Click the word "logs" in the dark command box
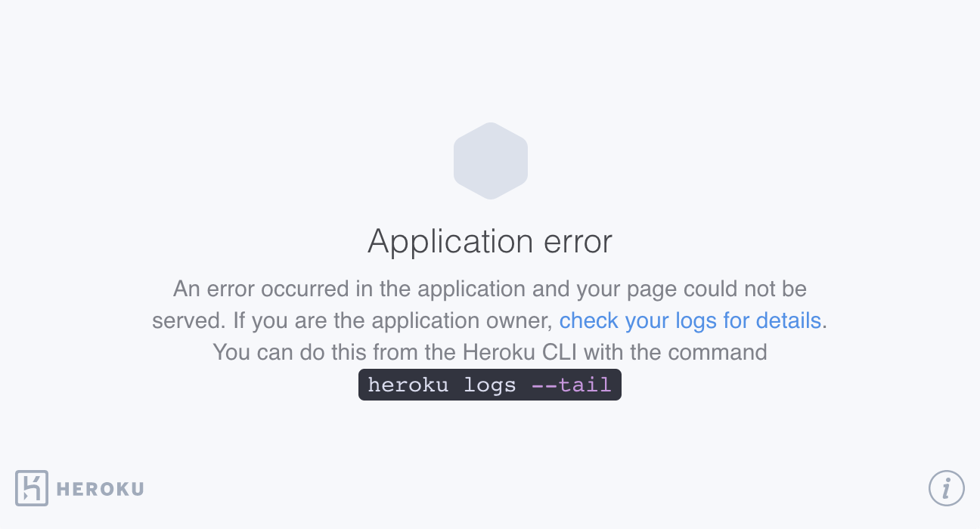 coord(490,385)
